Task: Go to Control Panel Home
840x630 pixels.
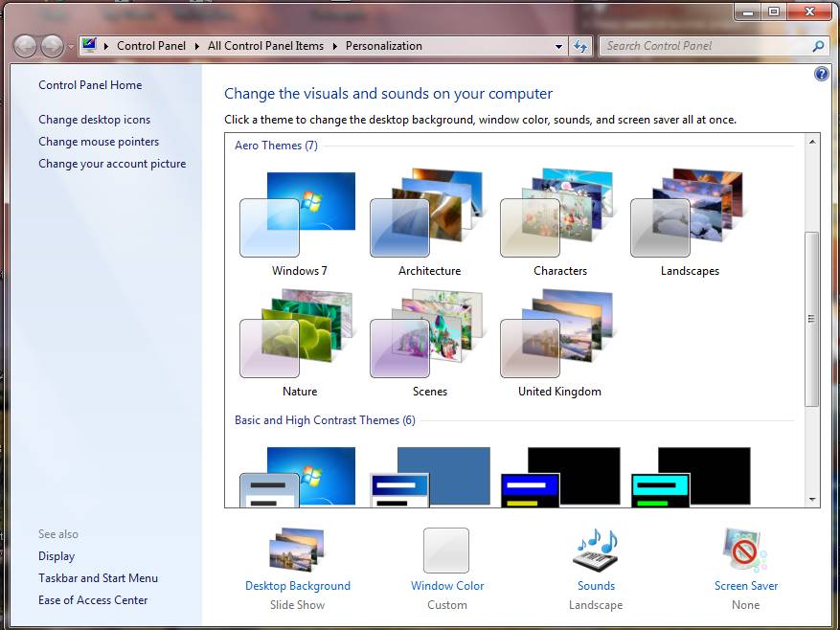Action: (90, 84)
